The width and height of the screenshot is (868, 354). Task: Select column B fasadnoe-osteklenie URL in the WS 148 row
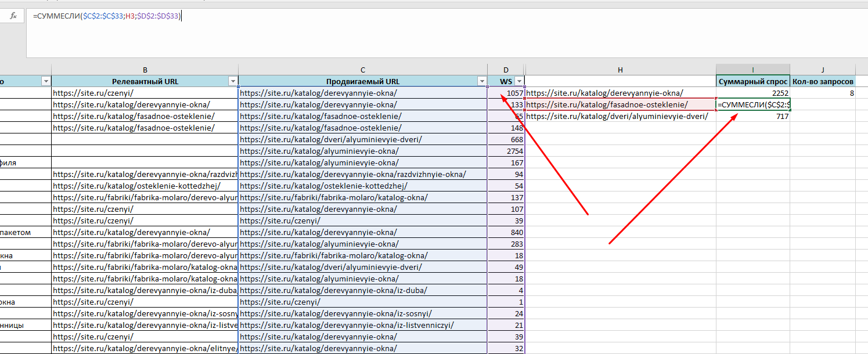[x=145, y=128]
